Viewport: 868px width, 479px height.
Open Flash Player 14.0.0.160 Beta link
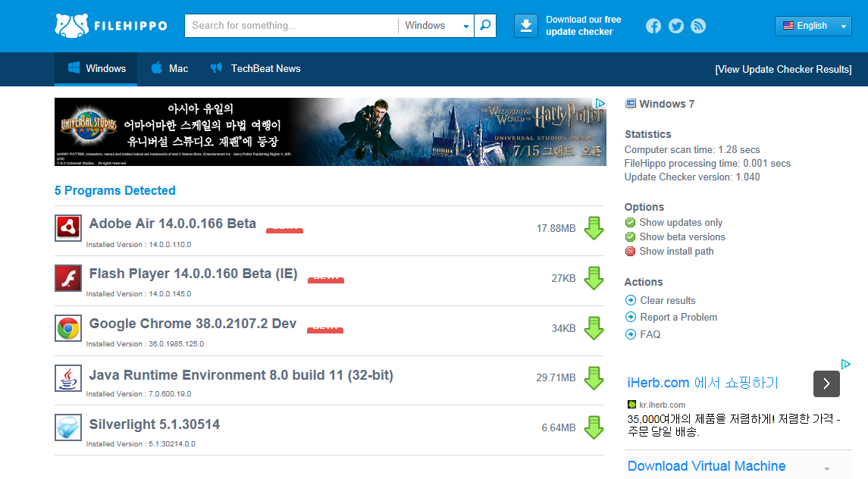[193, 274]
